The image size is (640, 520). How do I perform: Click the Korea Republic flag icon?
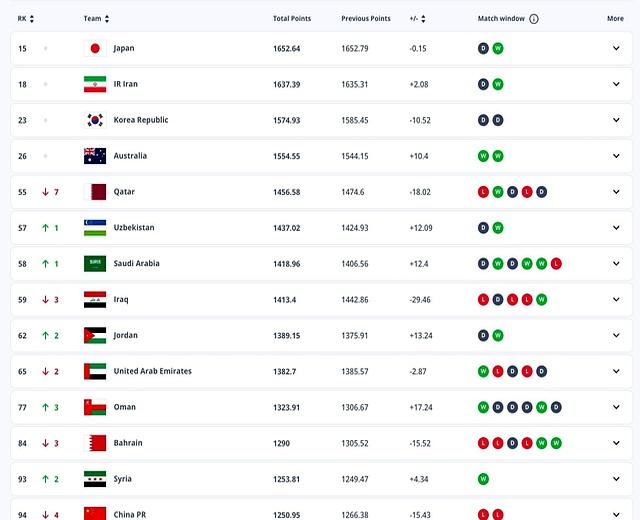(95, 120)
